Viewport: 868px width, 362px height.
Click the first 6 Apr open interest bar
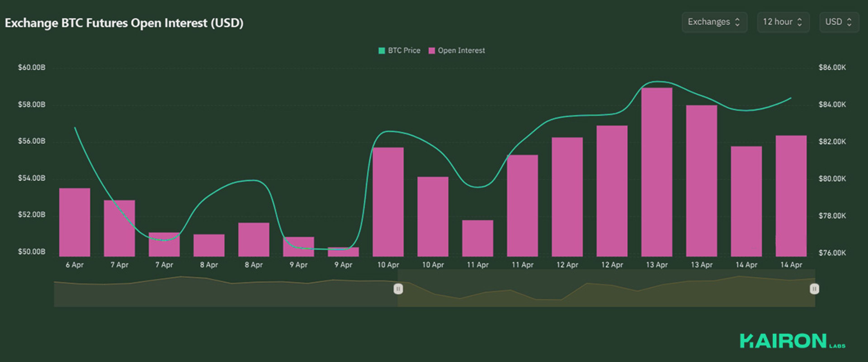74,222
